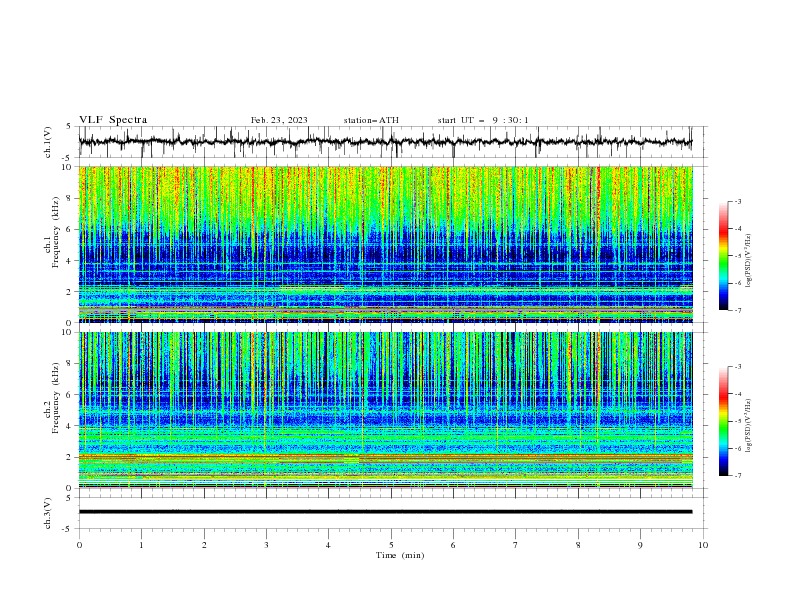Click the ch.2 'Frequency (kHz)' axis label
This screenshot has width=792, height=612.
coord(55,397)
